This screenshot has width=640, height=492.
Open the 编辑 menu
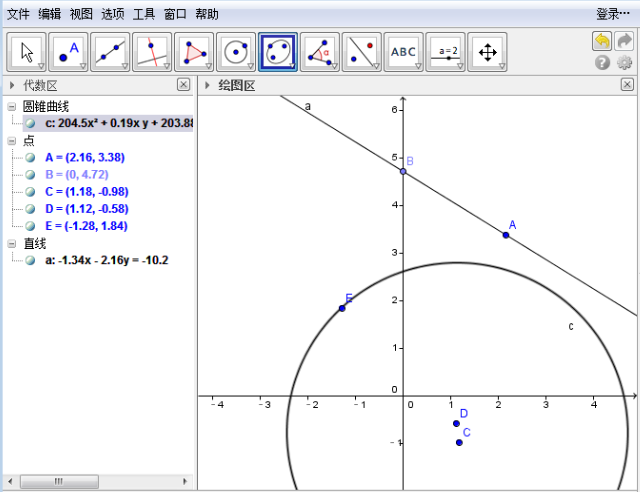point(50,14)
